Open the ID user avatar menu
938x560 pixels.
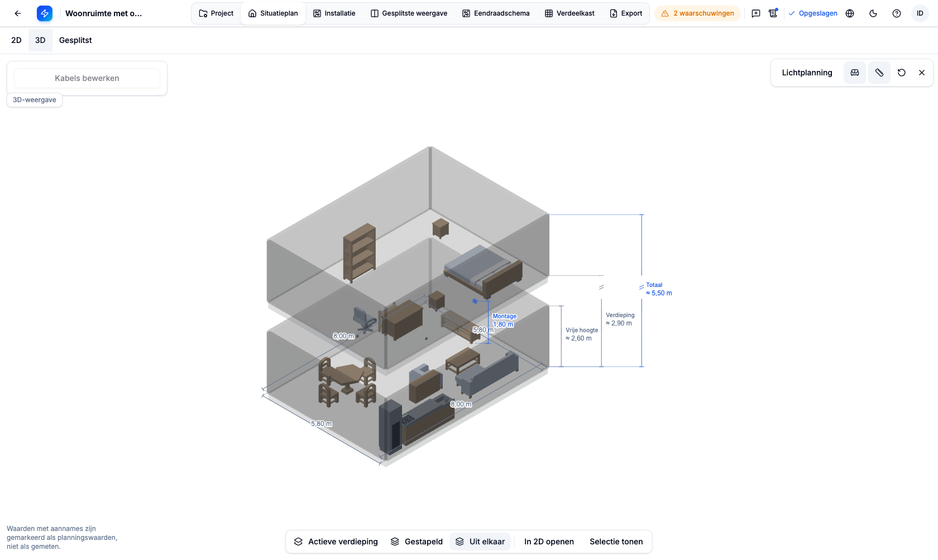pyautogui.click(x=920, y=13)
